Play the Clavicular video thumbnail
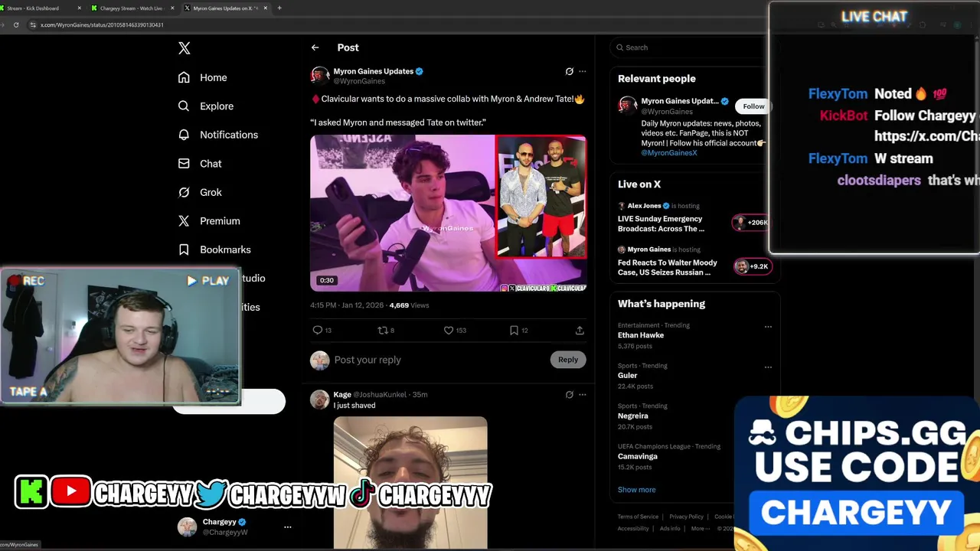This screenshot has width=980, height=551. [448, 213]
